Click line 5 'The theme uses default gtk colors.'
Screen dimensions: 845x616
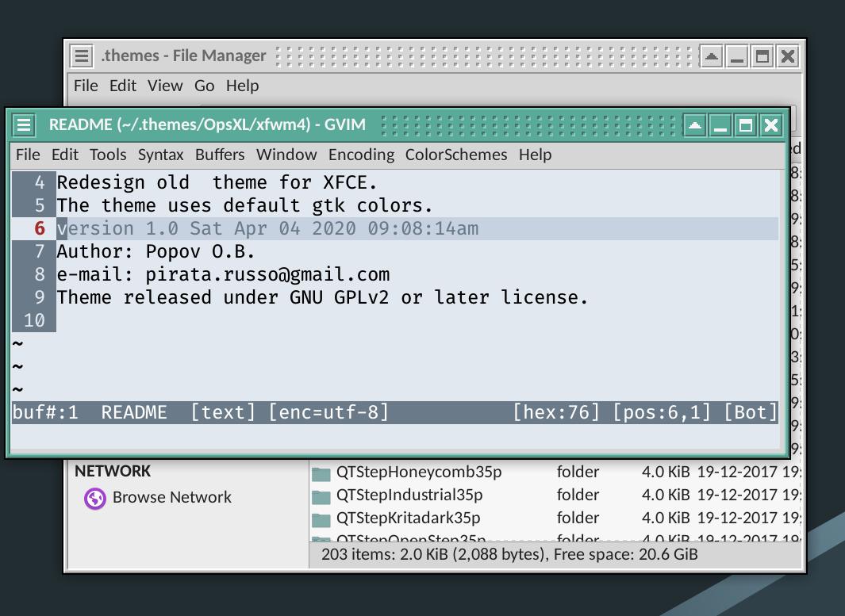[244, 205]
